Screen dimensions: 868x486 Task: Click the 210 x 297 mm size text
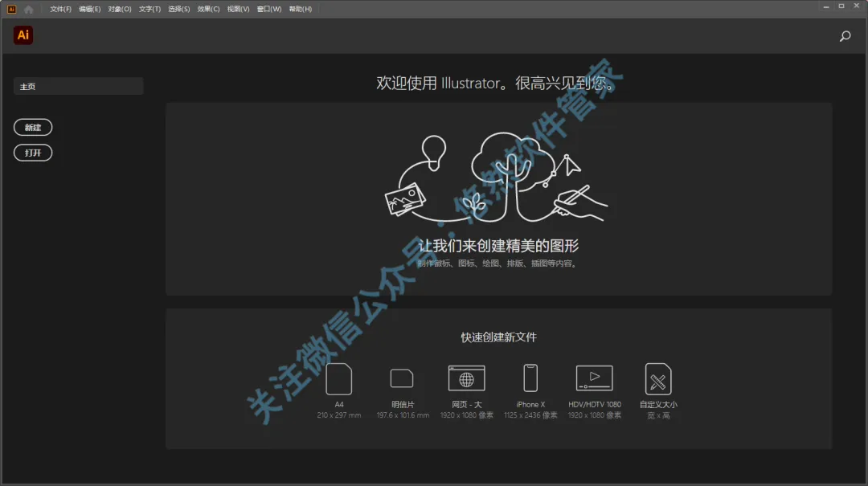[339, 415]
